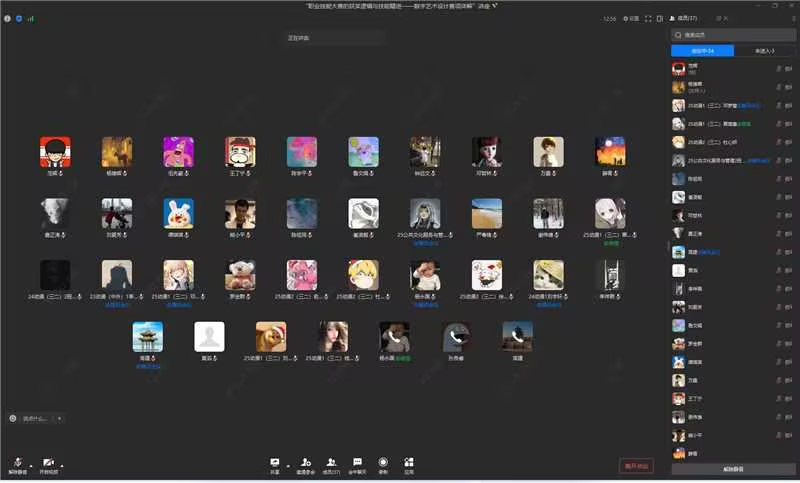Check network signal strength icon

pyautogui.click(x=30, y=18)
